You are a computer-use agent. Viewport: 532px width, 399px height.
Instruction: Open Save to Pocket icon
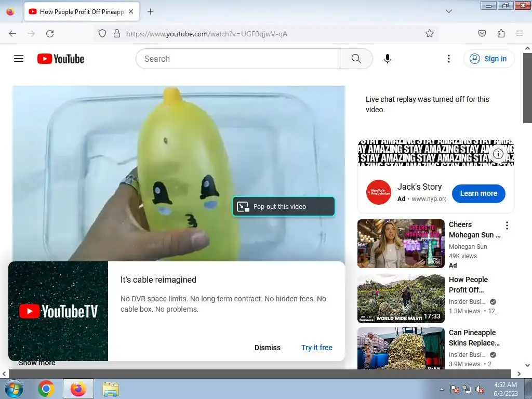482,34
